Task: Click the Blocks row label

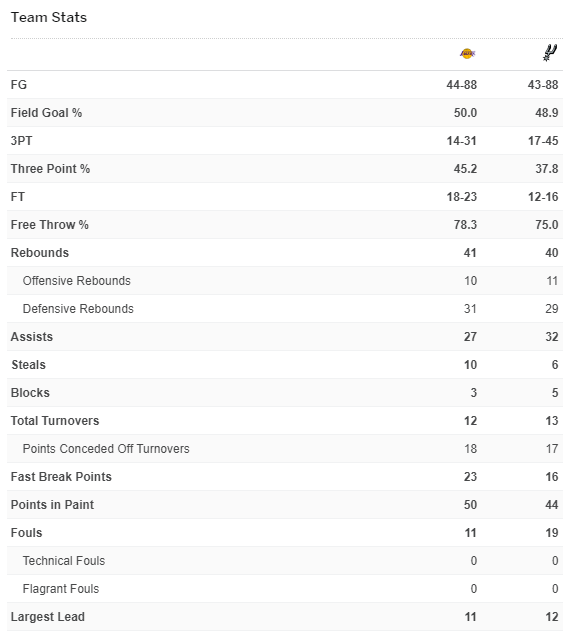Action: pyautogui.click(x=30, y=393)
